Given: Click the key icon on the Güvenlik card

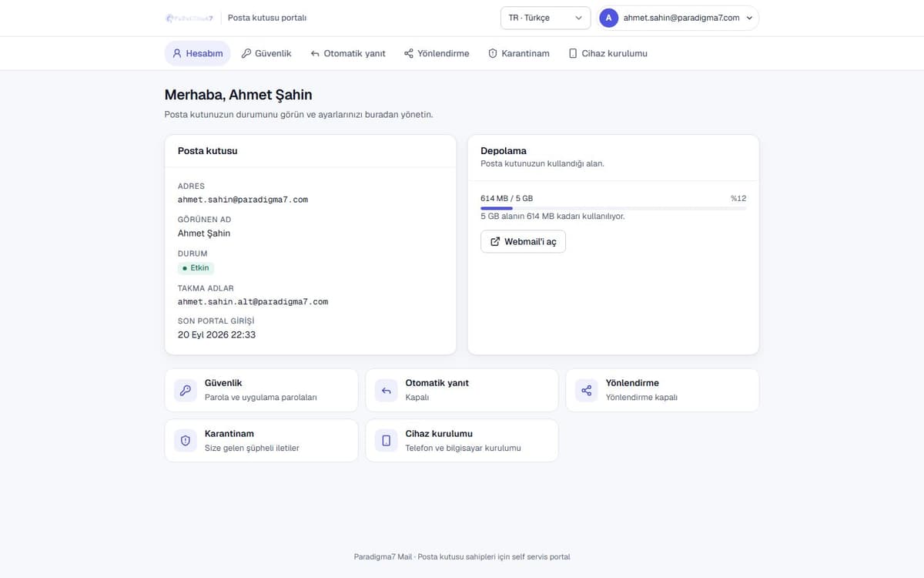Looking at the screenshot, I should pos(185,390).
